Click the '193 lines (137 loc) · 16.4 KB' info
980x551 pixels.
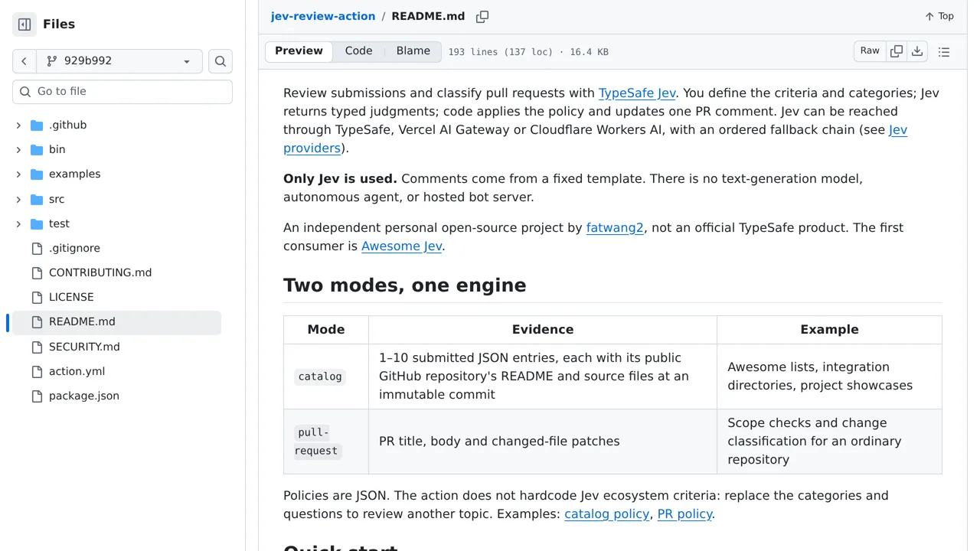[528, 52]
